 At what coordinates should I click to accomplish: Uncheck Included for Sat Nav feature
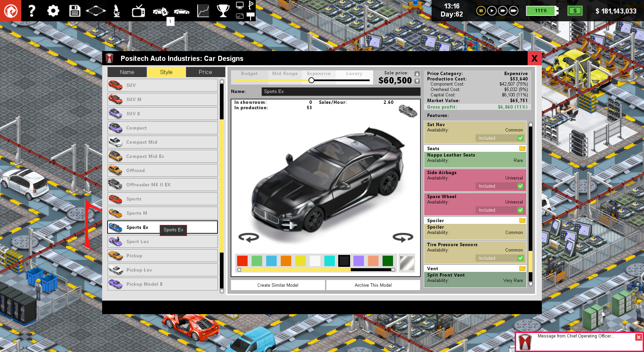[x=520, y=138]
